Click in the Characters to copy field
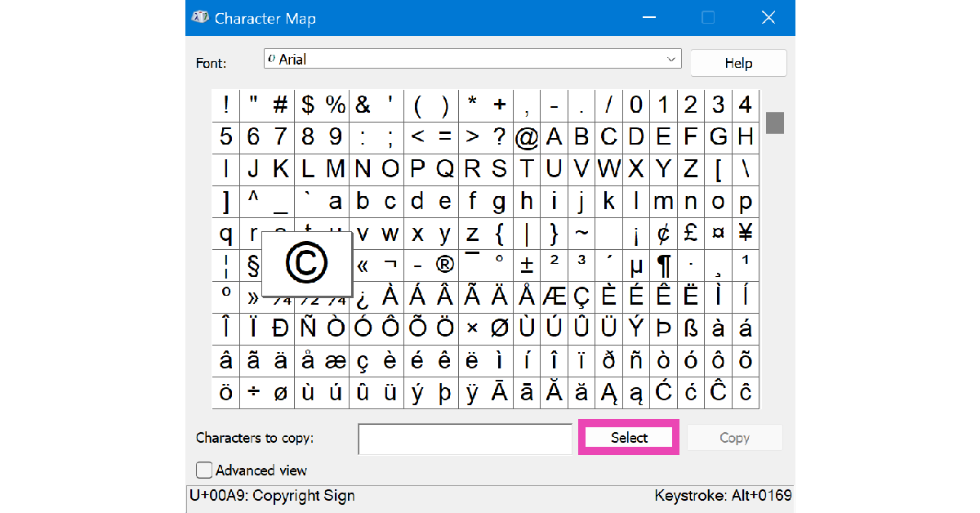The image size is (980, 513). pos(465,439)
